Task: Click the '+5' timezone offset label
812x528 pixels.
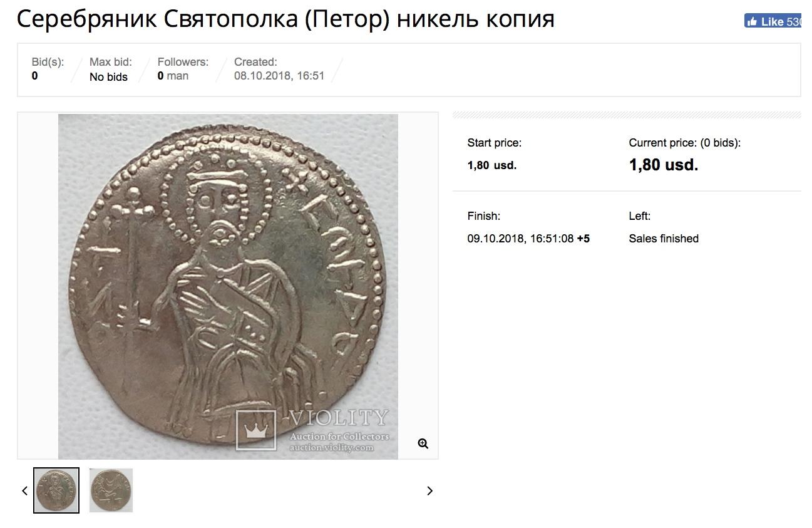Action: point(583,239)
